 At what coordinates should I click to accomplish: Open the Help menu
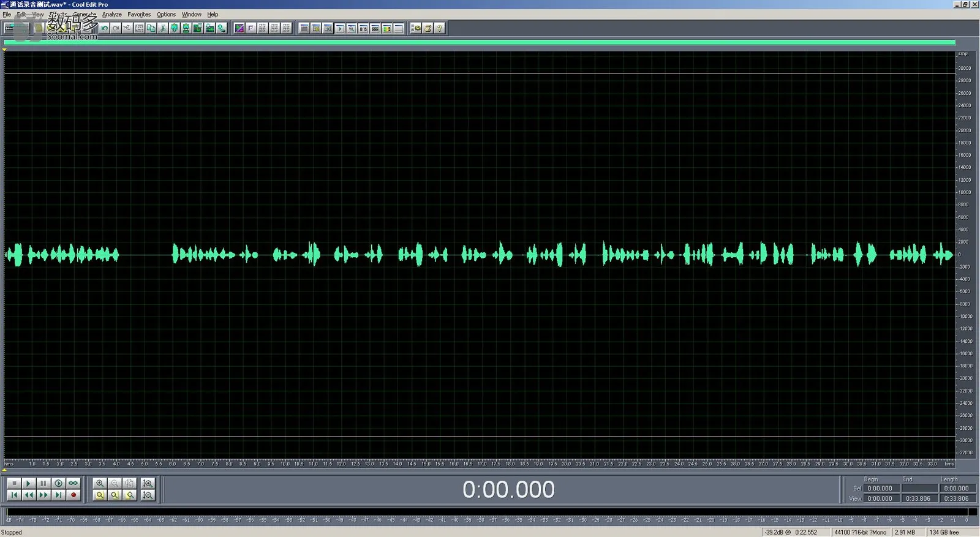213,14
